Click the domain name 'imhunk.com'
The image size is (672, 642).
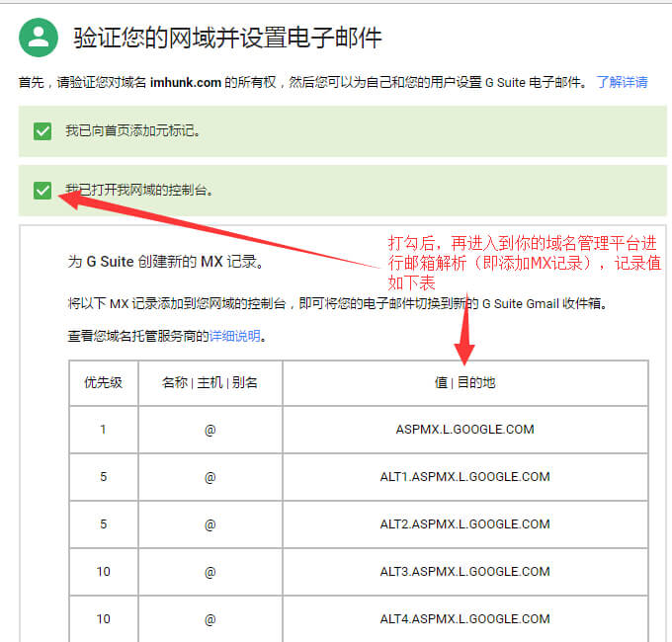186,82
